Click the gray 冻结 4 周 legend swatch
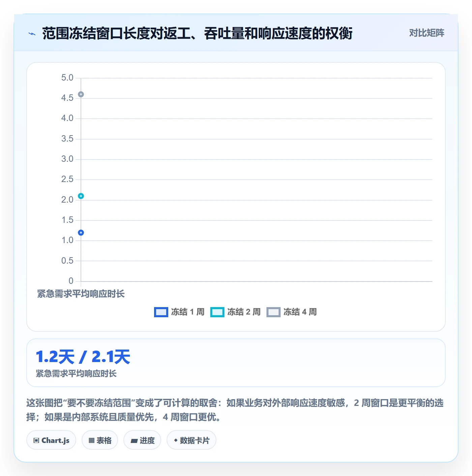The image size is (472, 476). point(273,312)
